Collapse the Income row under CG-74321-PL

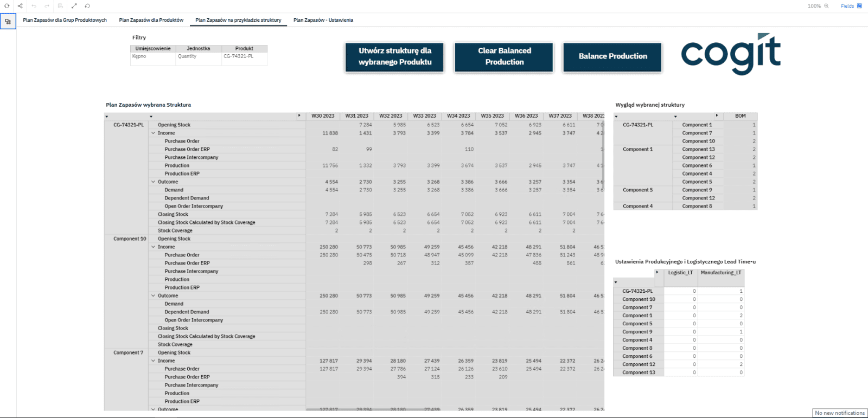tap(153, 133)
